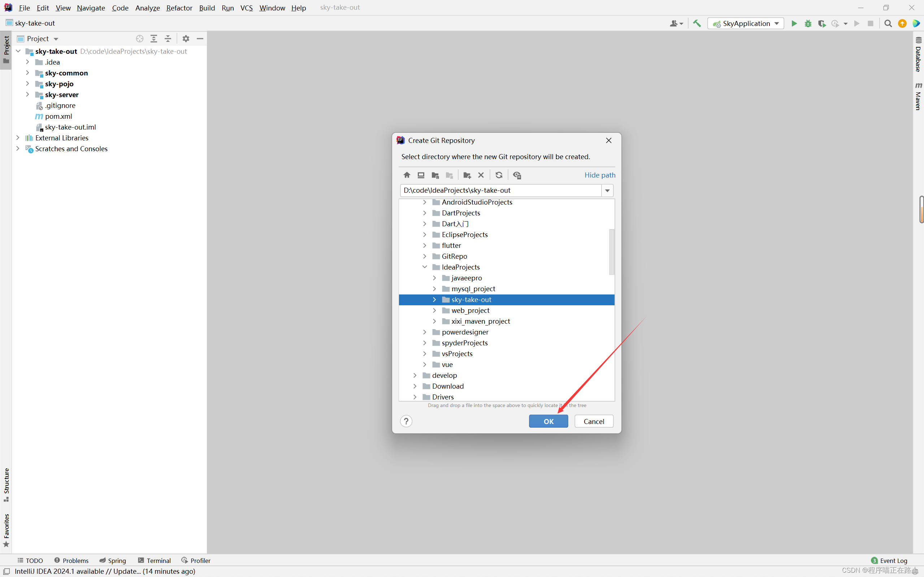Open Search Everywhere magnifier icon
924x577 pixels.
[x=888, y=24]
